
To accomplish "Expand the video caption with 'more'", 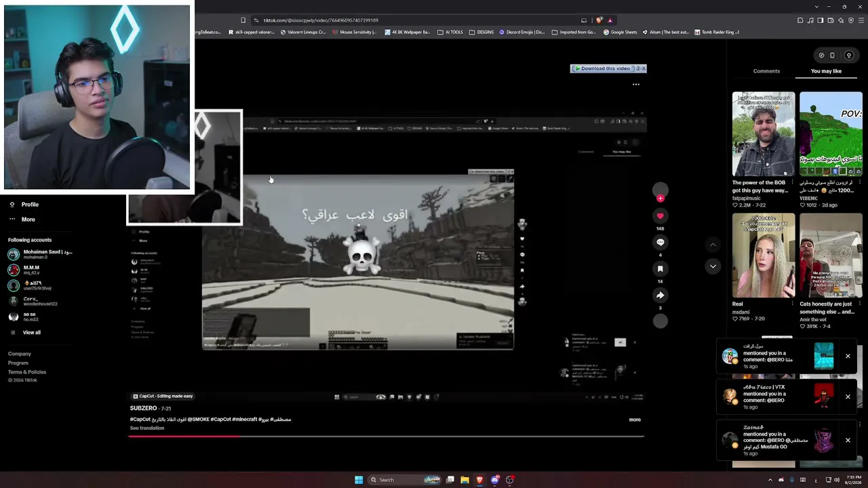I will point(635,420).
